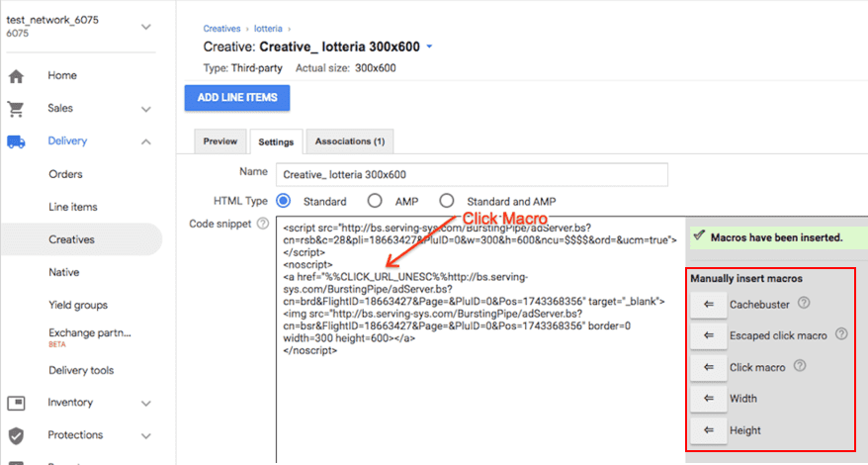
Task: Click the Home icon in sidebar
Action: (x=16, y=76)
